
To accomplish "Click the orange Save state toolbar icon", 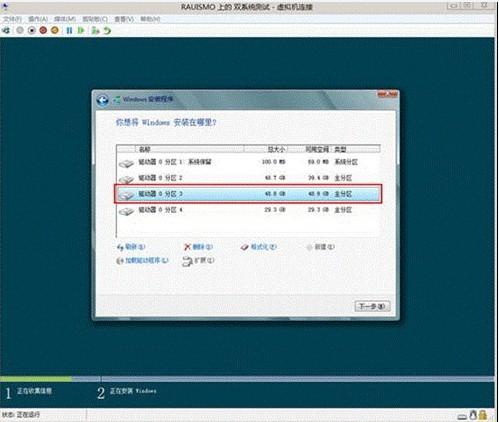I will (x=55, y=31).
